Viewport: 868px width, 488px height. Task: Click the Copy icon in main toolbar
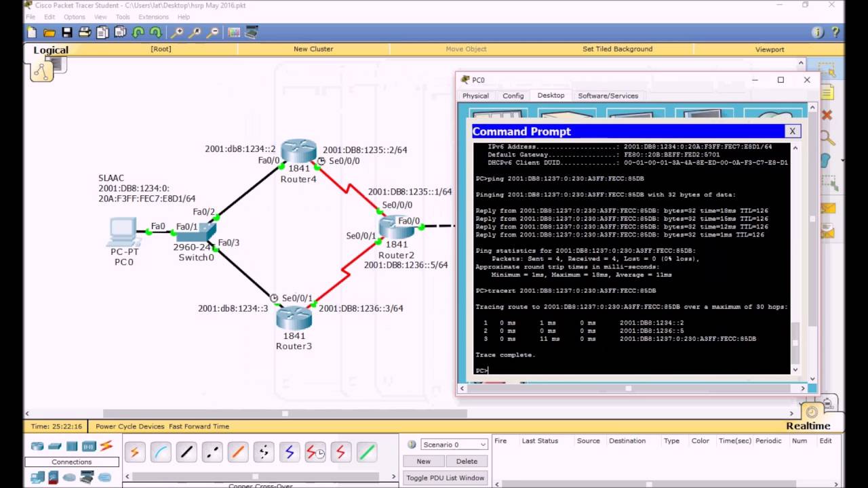102,32
